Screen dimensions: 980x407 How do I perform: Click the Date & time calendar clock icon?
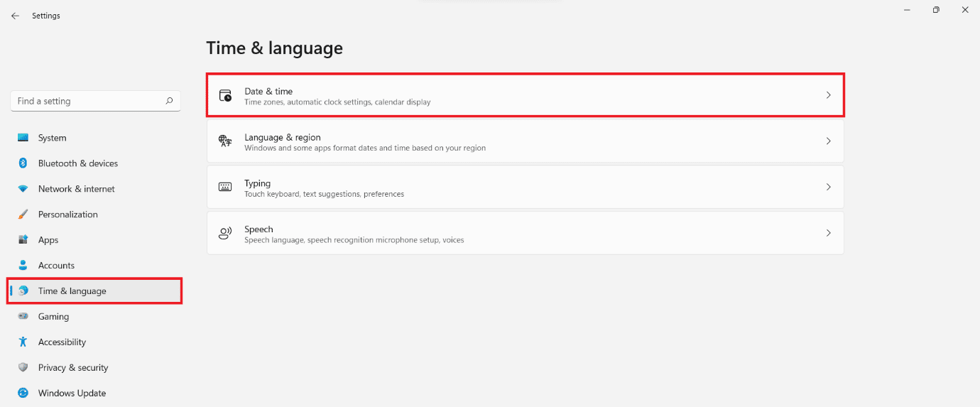pyautogui.click(x=225, y=96)
